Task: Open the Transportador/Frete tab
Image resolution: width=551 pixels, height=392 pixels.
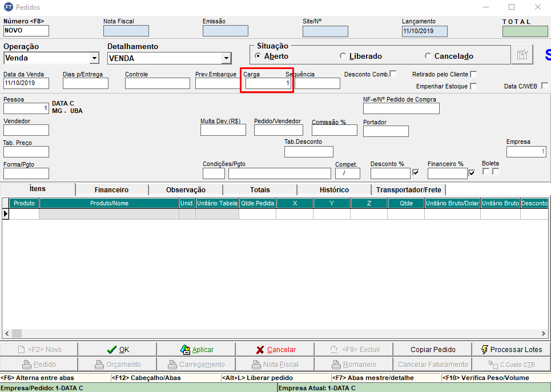Action: (408, 189)
